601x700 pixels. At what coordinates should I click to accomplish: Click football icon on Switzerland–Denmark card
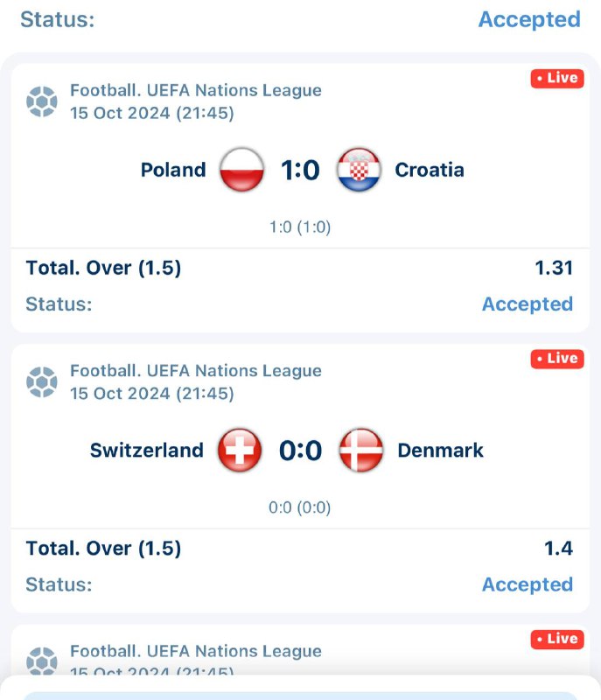coord(41,382)
